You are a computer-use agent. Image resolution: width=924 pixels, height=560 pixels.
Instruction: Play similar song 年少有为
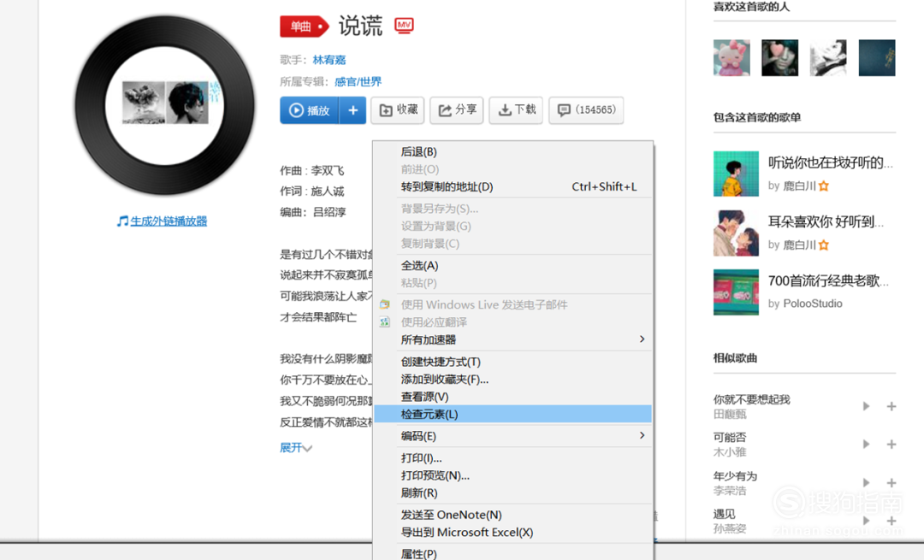pyautogui.click(x=866, y=483)
